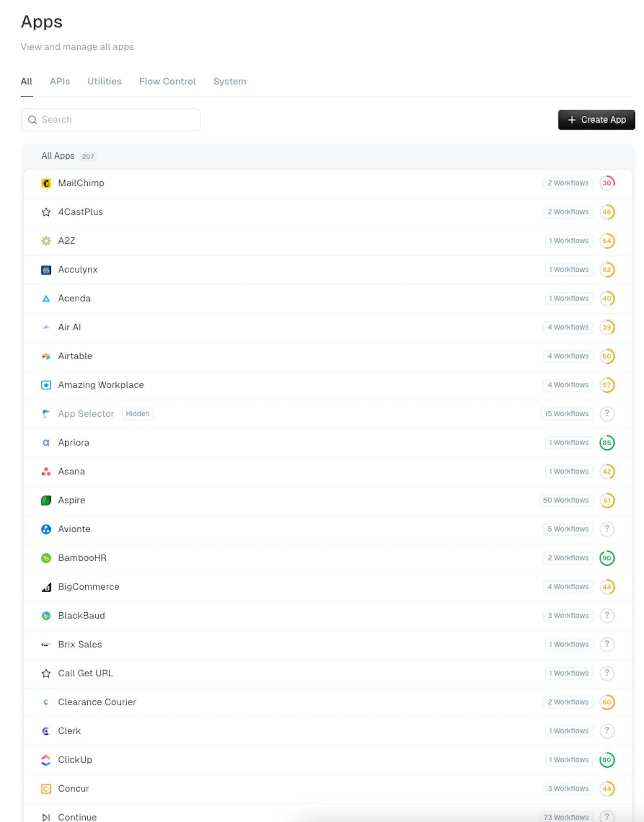Select the System tab
The height and width of the screenshot is (822, 644).
[x=230, y=81]
